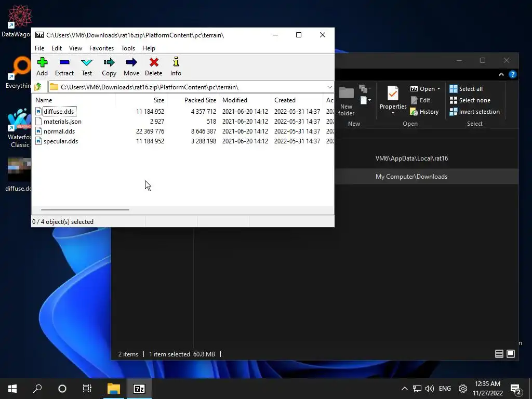The height and width of the screenshot is (399, 532).
Task: Open the volume control in the tray
Action: click(x=430, y=389)
